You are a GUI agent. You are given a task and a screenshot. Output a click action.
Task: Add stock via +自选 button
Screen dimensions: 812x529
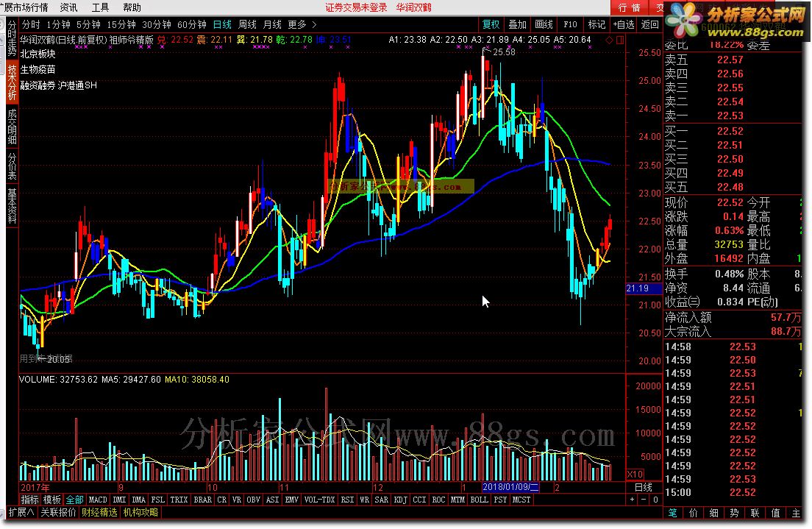(x=624, y=24)
